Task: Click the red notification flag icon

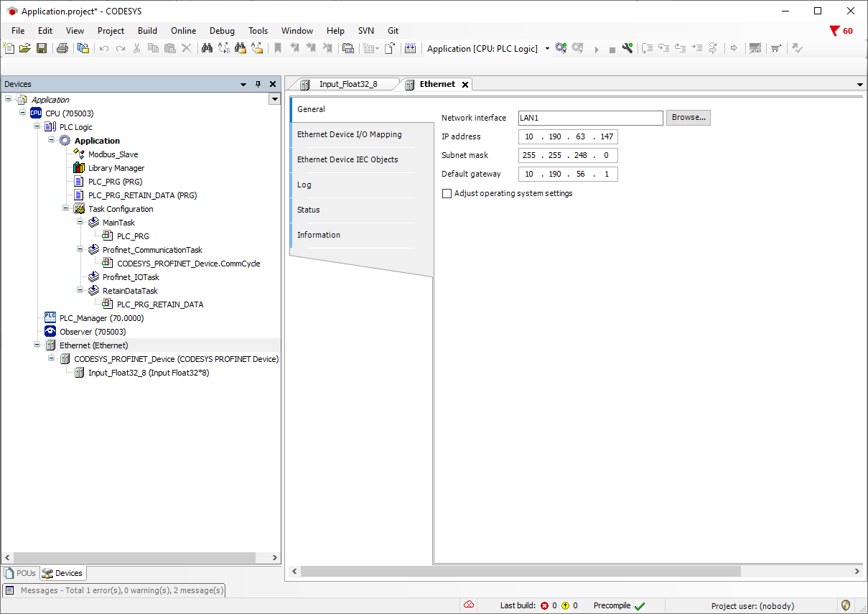Action: click(834, 31)
